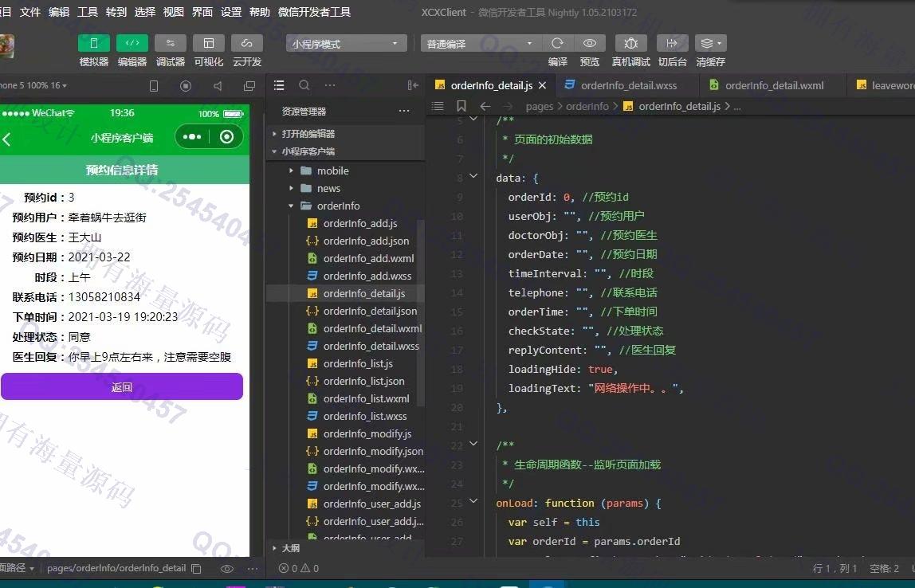Screen dimensions: 915x588
Task: Open the 帮助 menu
Action: coord(260,12)
